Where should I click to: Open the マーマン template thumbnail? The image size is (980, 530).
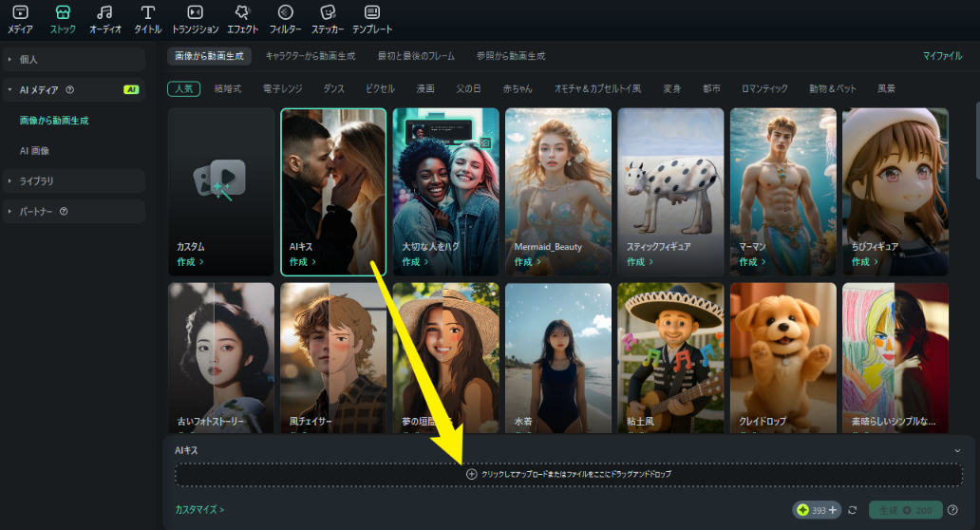pos(783,192)
